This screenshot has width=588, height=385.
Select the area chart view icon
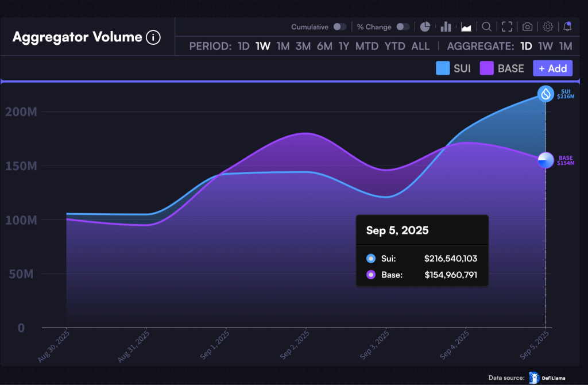coord(466,27)
